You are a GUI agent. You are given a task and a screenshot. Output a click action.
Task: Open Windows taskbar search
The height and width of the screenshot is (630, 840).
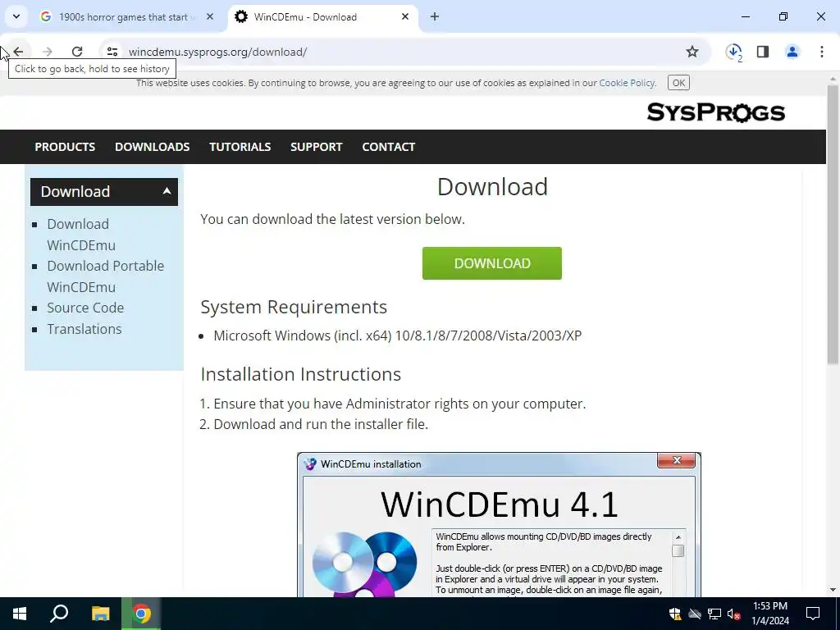[x=59, y=614]
